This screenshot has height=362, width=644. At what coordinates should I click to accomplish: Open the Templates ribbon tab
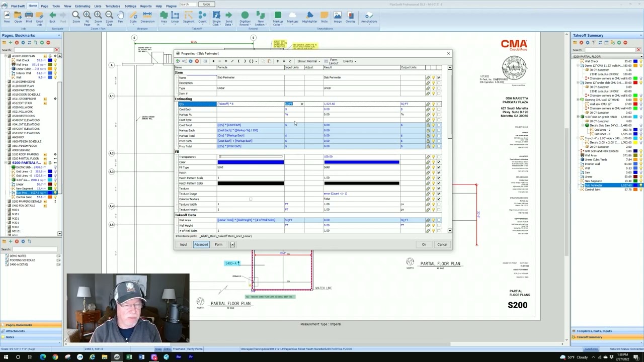tap(112, 6)
